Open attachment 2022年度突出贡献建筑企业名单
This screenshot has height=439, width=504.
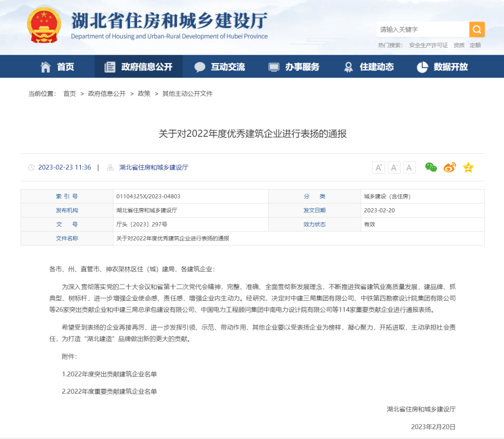point(110,374)
